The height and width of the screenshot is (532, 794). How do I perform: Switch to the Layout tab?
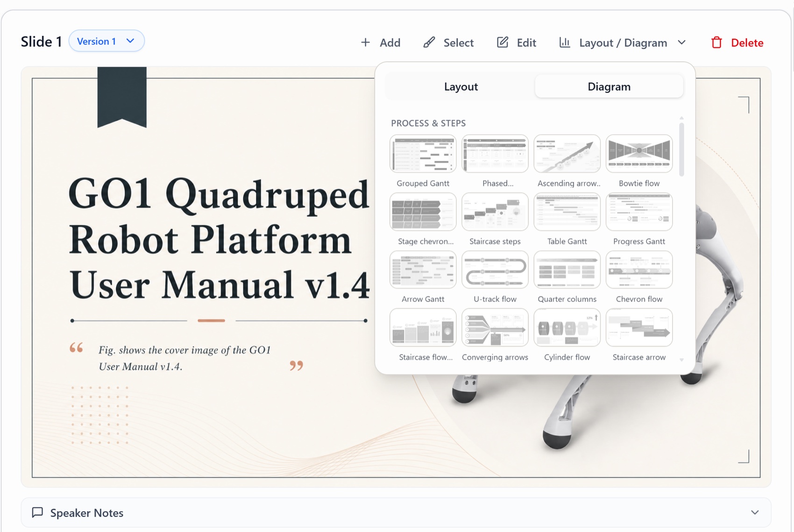pos(461,86)
